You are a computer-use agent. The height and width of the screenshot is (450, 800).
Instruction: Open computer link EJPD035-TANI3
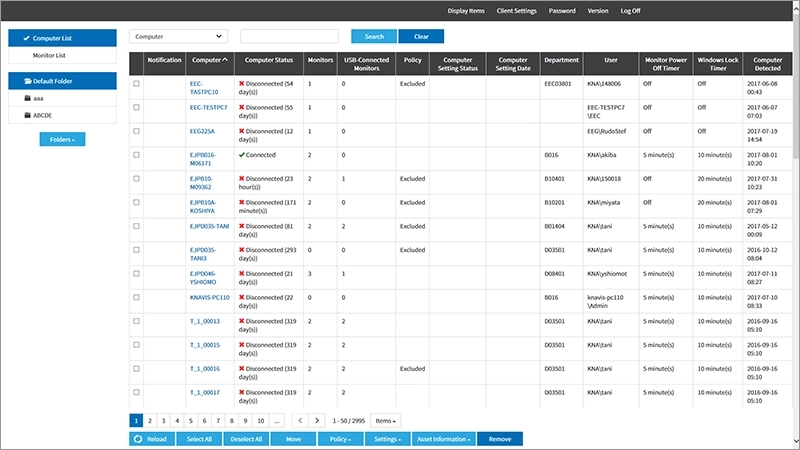point(203,254)
